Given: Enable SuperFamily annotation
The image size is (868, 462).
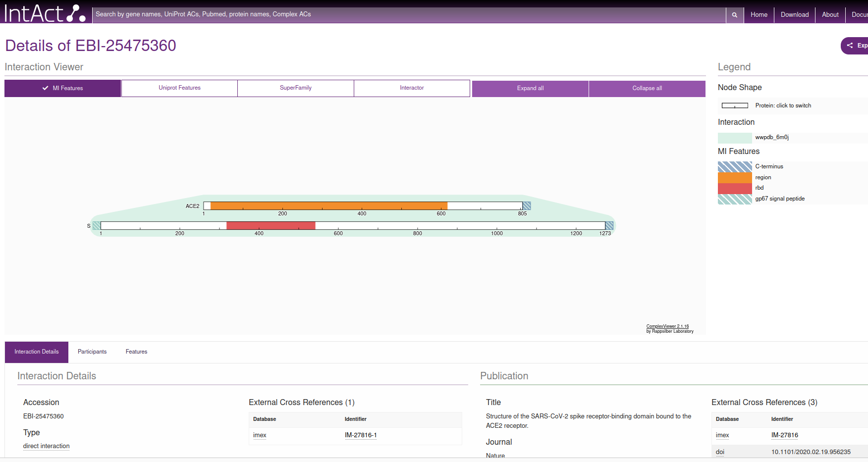Looking at the screenshot, I should click(296, 88).
